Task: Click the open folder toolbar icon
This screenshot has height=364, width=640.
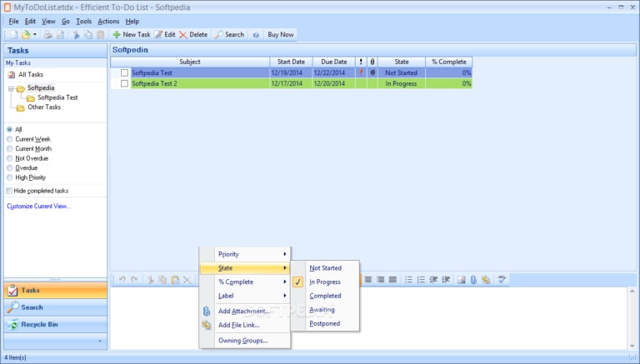Action: click(x=26, y=35)
